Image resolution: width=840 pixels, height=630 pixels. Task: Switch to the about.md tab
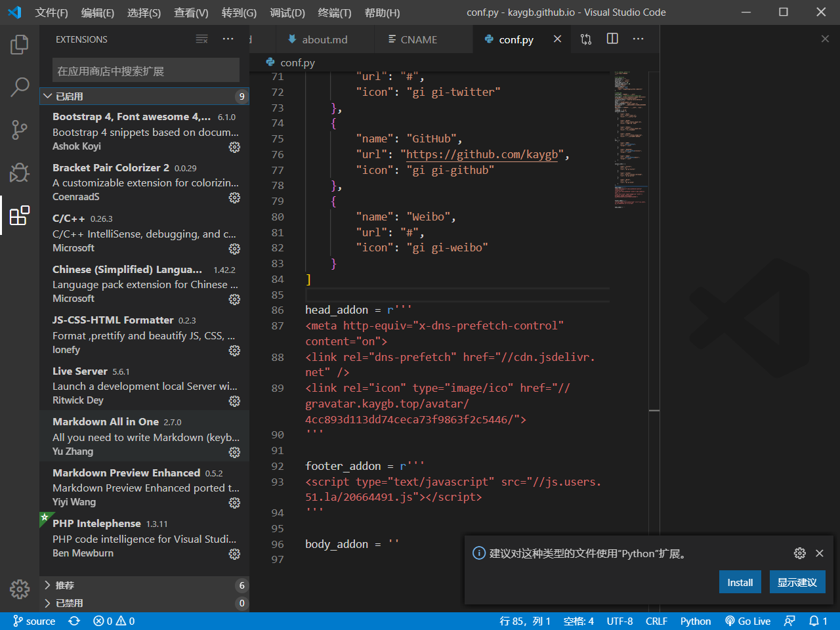pos(324,39)
